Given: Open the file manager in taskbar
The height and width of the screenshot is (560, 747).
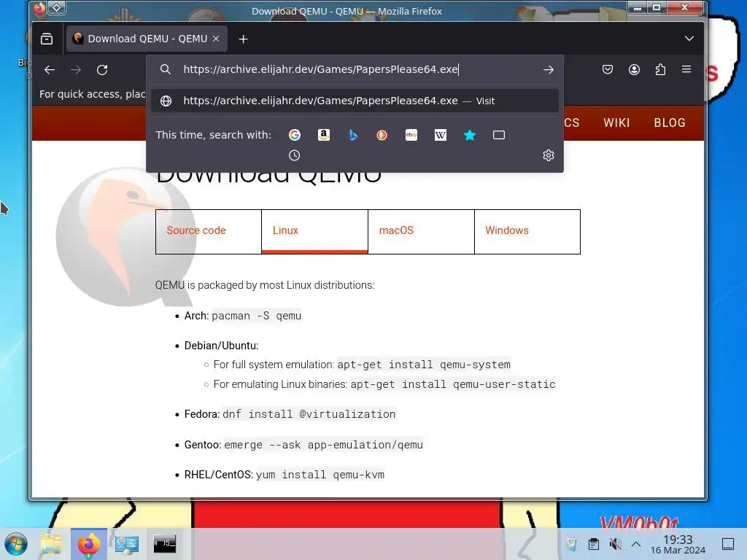Looking at the screenshot, I should (x=51, y=544).
